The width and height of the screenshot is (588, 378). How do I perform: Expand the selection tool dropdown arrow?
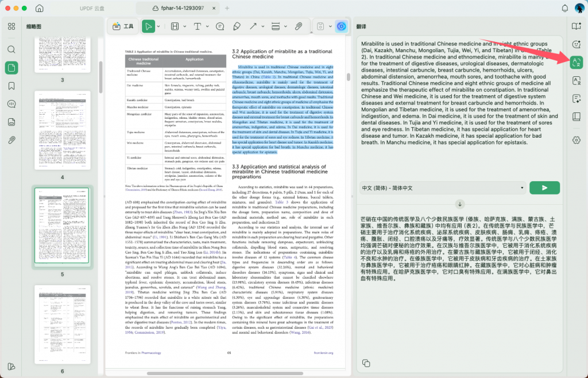[x=158, y=26]
